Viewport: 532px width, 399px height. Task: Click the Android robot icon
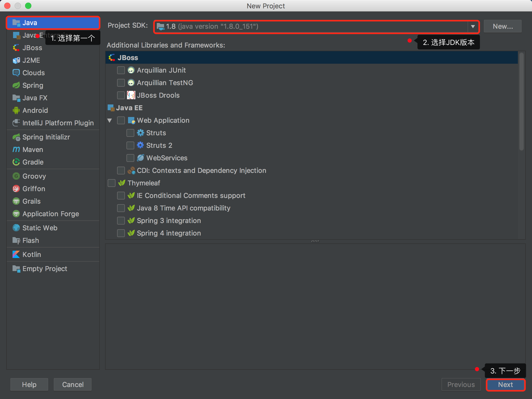point(16,110)
